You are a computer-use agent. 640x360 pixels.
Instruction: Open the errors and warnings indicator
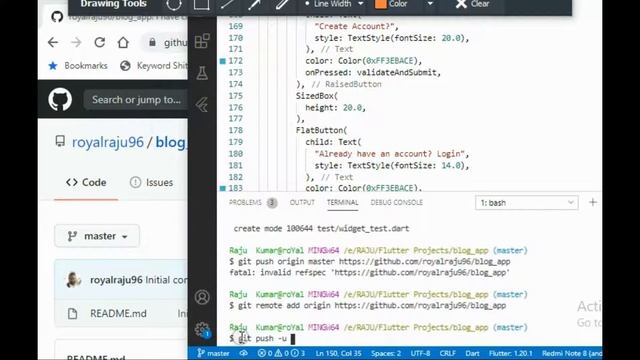(281, 353)
